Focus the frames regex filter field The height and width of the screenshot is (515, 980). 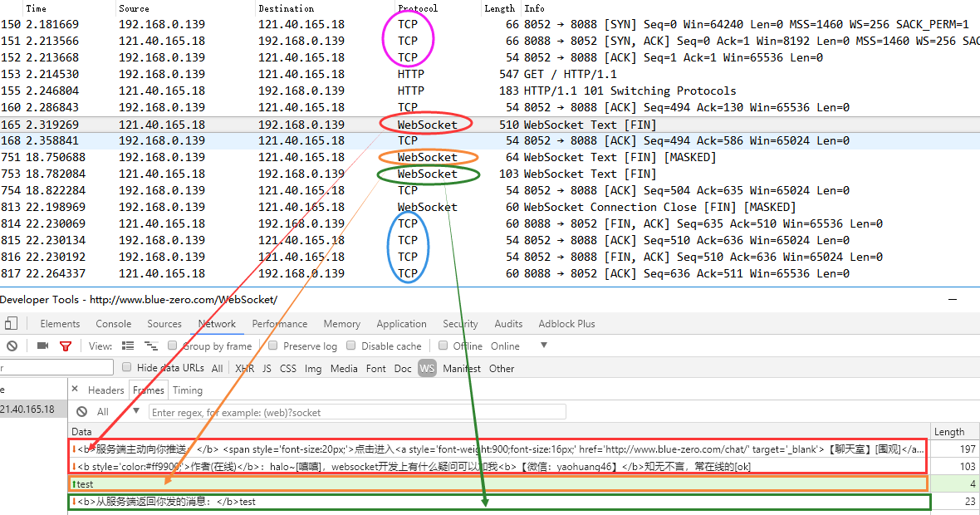click(x=357, y=412)
